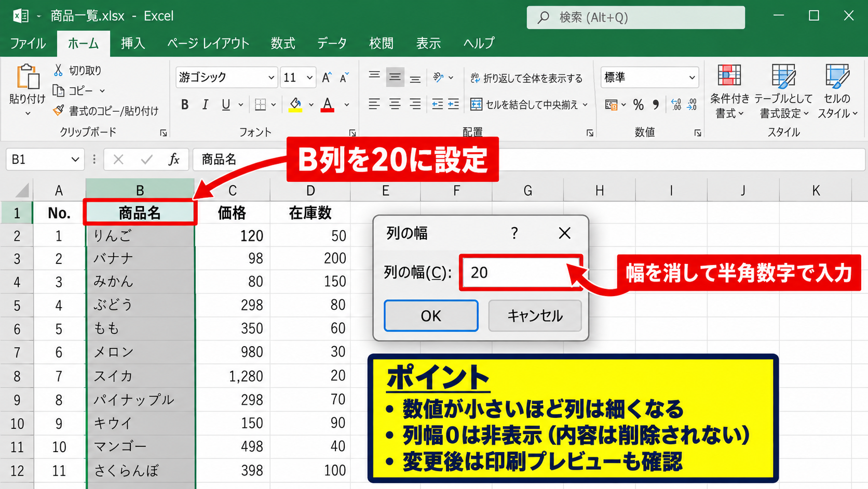The image size is (868, 489).
Task: Toggle Italic formatting
Action: pyautogui.click(x=205, y=104)
